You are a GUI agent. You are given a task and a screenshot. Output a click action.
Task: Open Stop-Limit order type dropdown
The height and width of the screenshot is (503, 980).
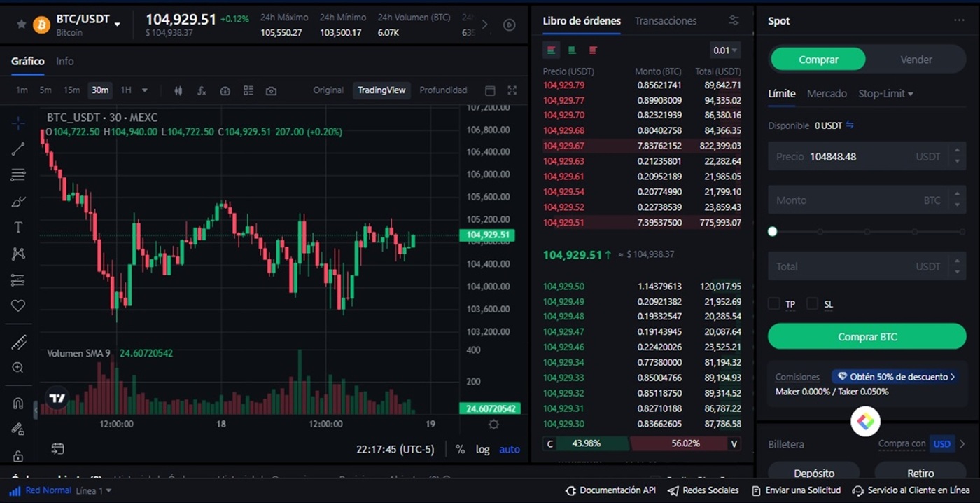tap(885, 93)
